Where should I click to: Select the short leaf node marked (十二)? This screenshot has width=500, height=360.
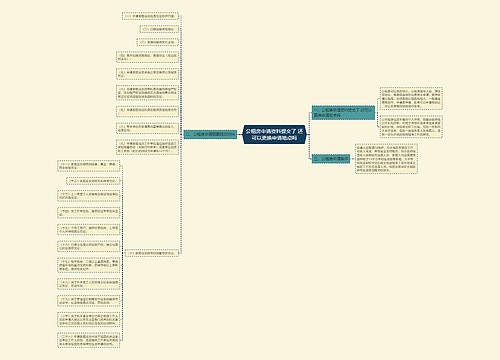(x=93, y=181)
